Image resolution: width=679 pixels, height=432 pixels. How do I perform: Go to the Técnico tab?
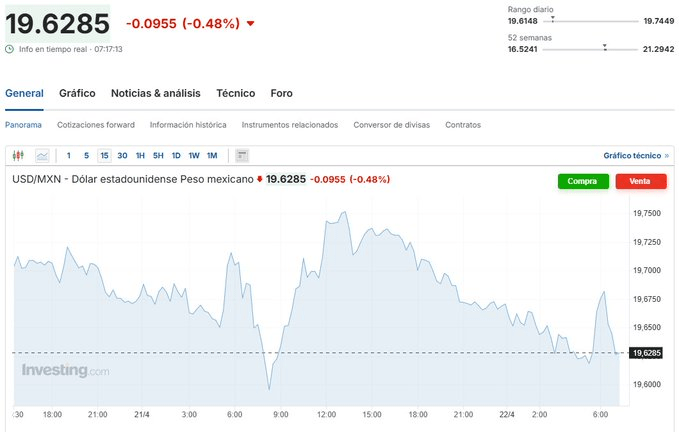pos(236,93)
